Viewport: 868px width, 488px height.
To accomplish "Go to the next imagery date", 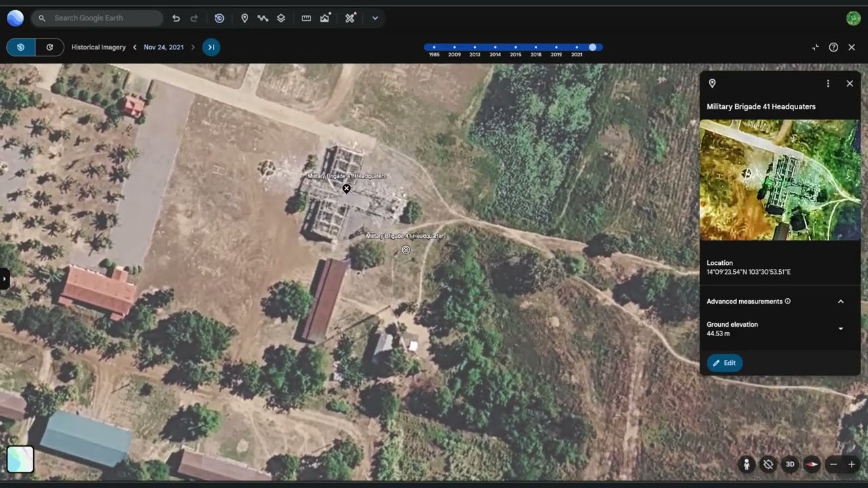I will 193,47.
